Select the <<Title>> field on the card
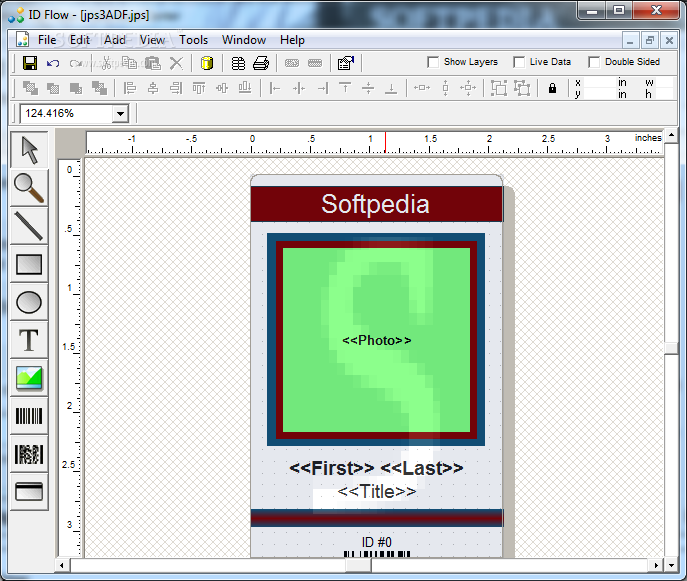This screenshot has height=581, width=687. pos(376,491)
